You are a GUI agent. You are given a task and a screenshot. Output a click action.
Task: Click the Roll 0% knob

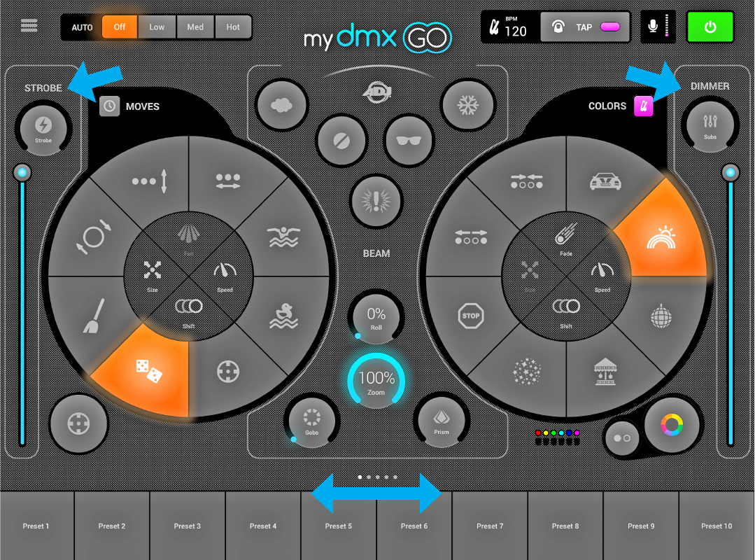pos(376,318)
